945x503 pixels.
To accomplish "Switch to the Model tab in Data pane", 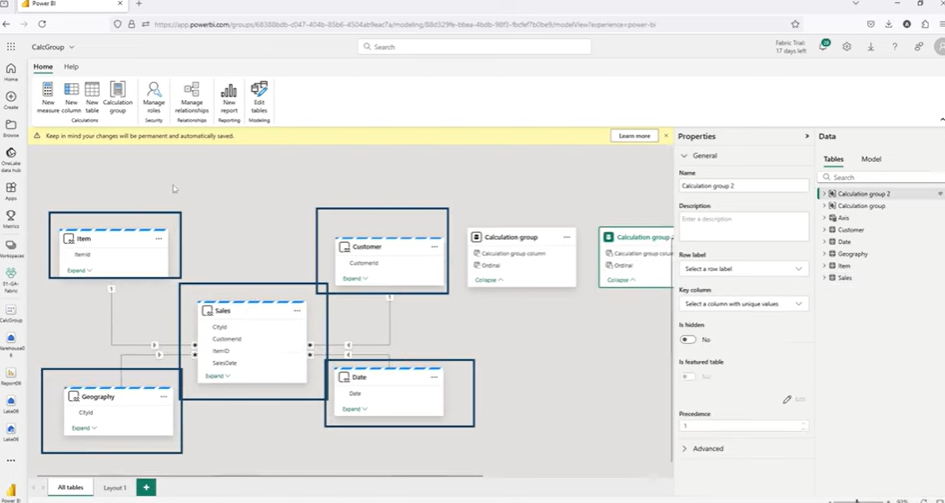I will point(871,159).
